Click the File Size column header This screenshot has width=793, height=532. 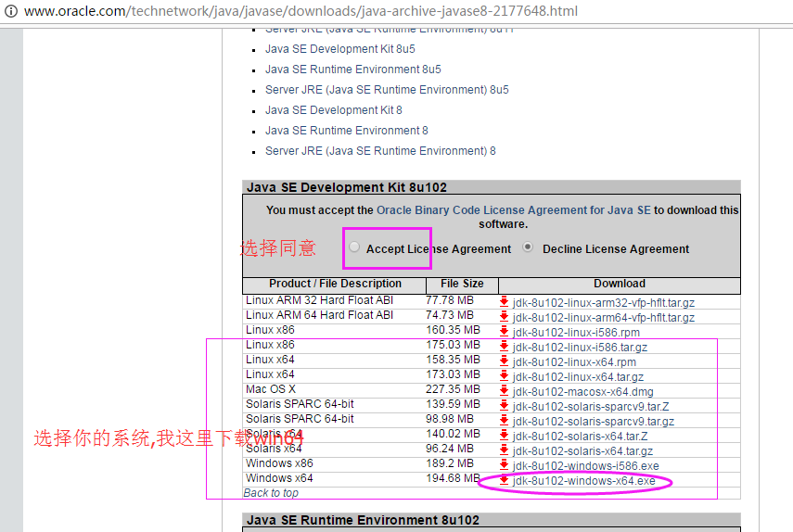(x=462, y=284)
